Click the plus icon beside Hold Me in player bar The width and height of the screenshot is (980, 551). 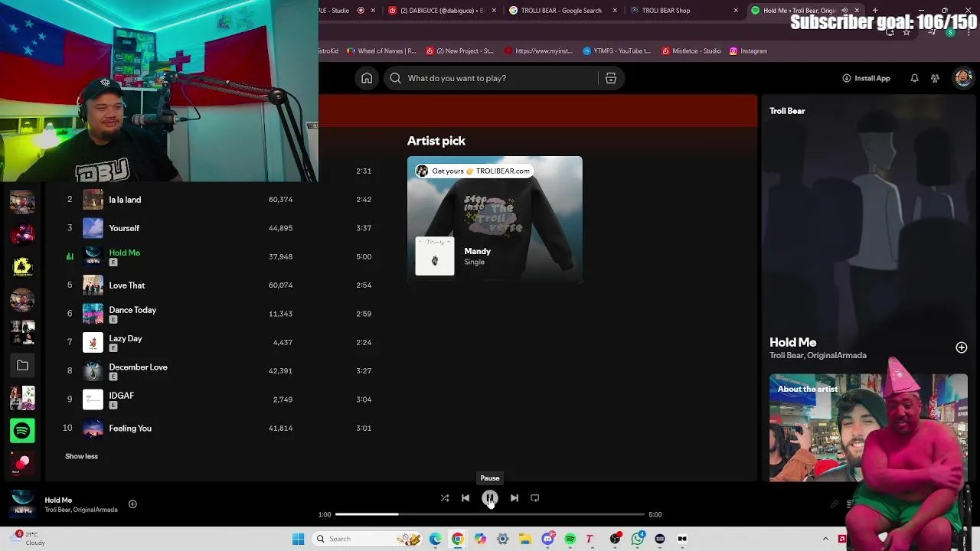(x=132, y=504)
